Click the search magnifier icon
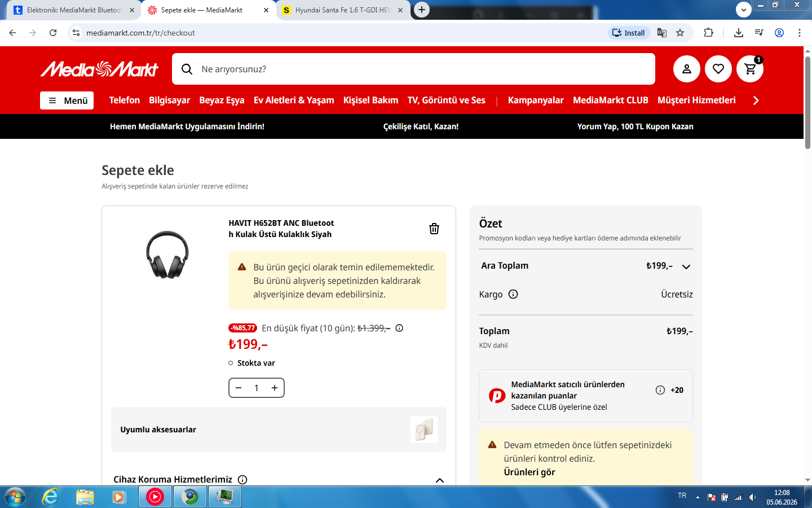The width and height of the screenshot is (812, 508). 187,69
